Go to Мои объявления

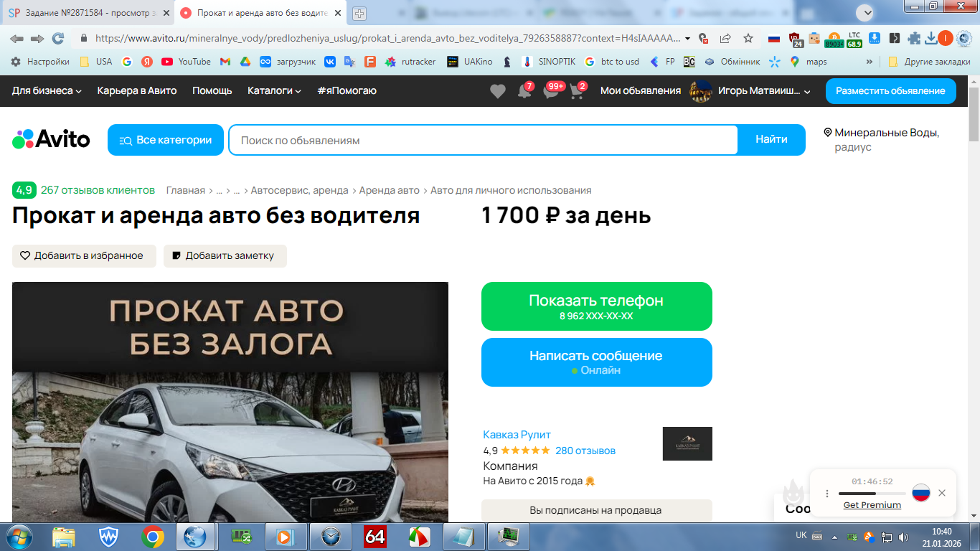[x=641, y=90]
